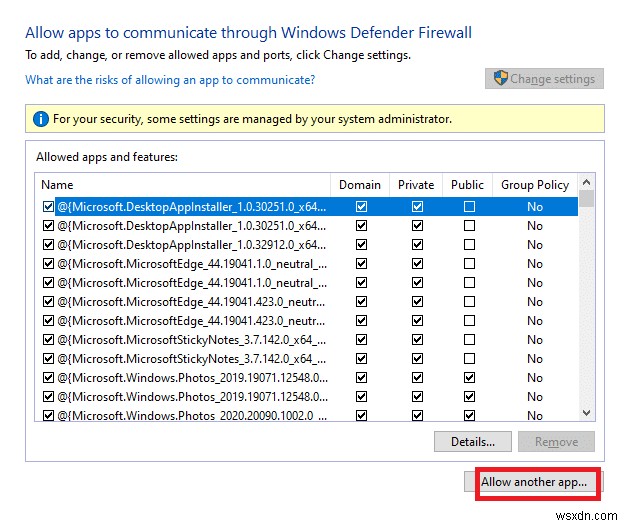Click the Group Policy column header
This screenshot has height=526, width=629.
(x=535, y=185)
